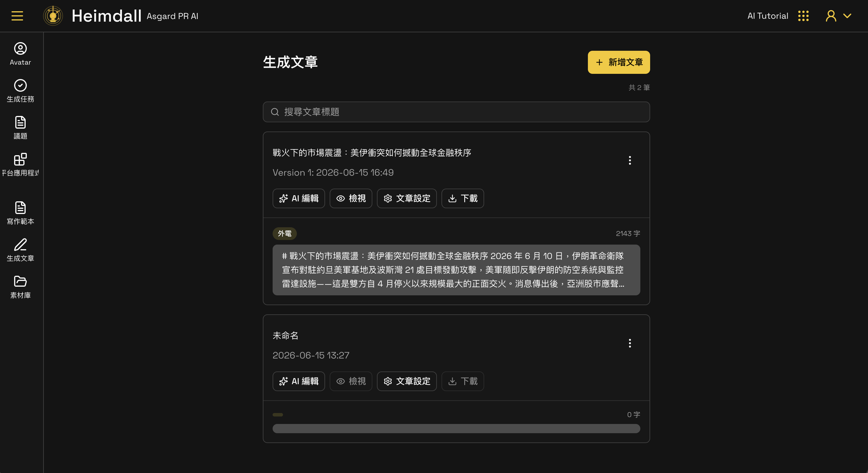Open 議題 in sidebar
The height and width of the screenshot is (473, 868).
pos(20,128)
